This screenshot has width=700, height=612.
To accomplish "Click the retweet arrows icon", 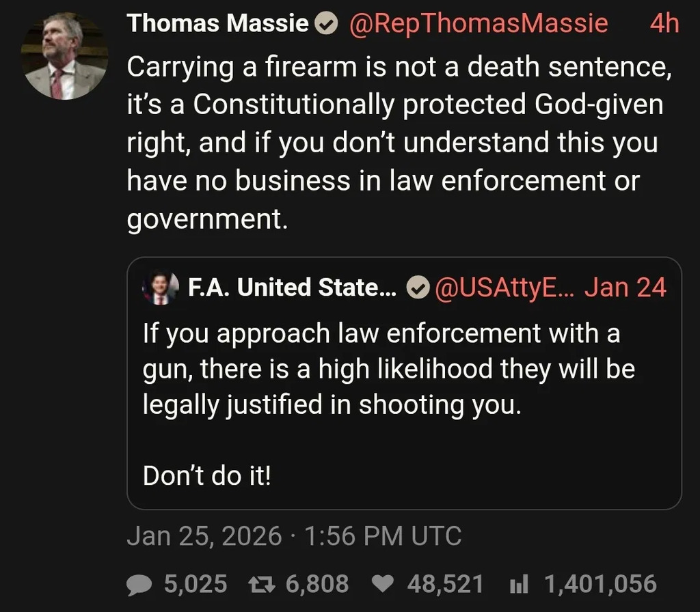I will pos(258,584).
